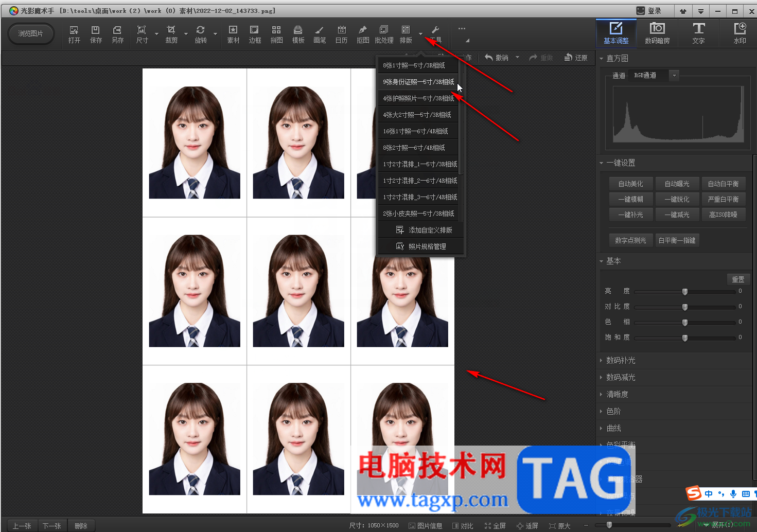Start the 抠图 cutout tool
The height and width of the screenshot is (532, 757).
[x=363, y=34]
